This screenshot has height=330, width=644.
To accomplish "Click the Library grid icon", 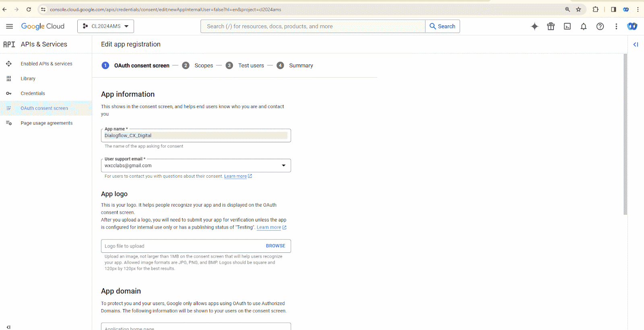I will 9,78.
